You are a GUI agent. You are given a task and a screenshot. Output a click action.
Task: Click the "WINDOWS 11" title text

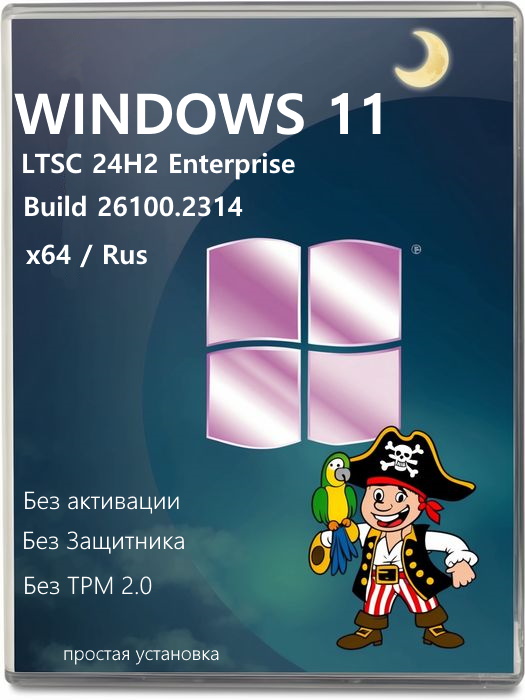coord(200,114)
